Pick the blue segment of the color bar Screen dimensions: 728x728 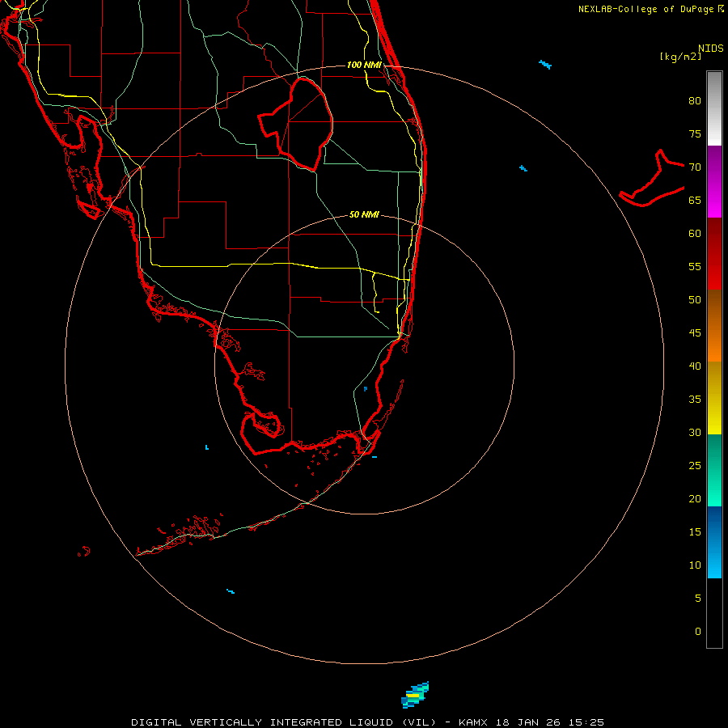coord(714,542)
